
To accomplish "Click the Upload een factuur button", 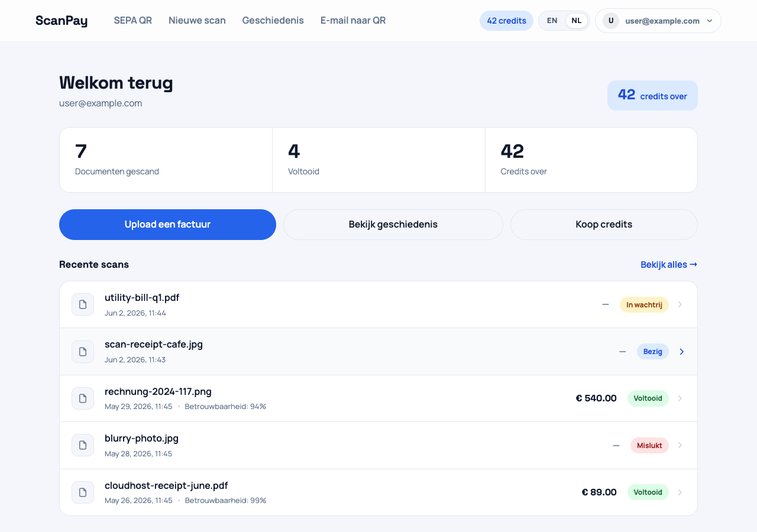I will pyautogui.click(x=167, y=225).
